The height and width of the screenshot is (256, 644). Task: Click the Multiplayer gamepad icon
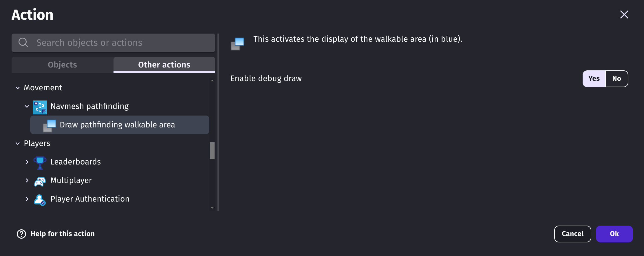[40, 181]
